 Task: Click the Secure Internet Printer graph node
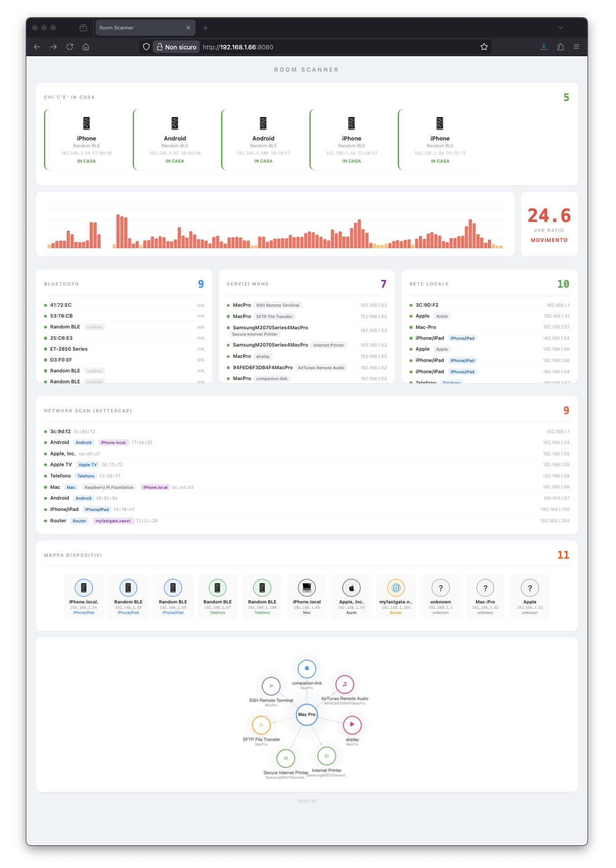(286, 758)
